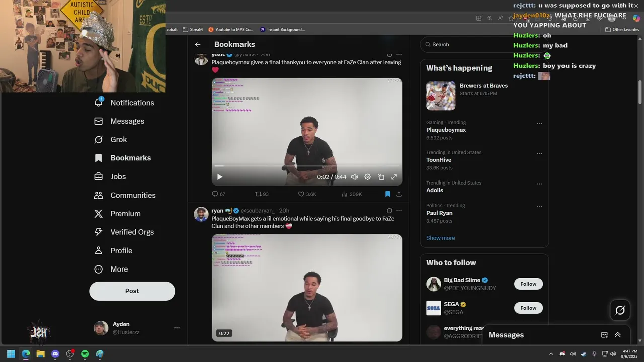The height and width of the screenshot is (362, 644).
Task: Click Show more under What's happening
Action: point(440,238)
